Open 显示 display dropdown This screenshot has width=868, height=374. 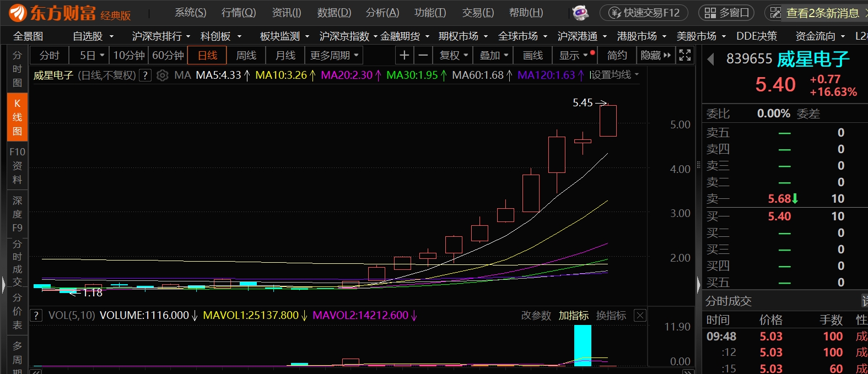pyautogui.click(x=574, y=55)
